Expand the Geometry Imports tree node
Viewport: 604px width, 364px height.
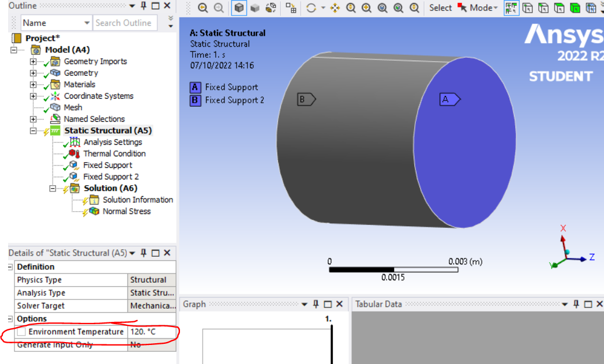(33, 62)
